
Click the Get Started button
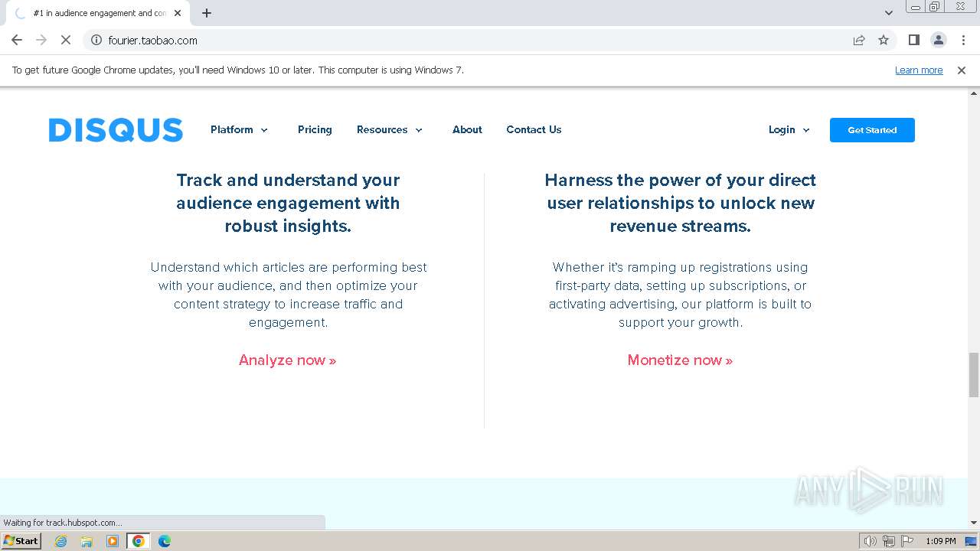coord(872,130)
